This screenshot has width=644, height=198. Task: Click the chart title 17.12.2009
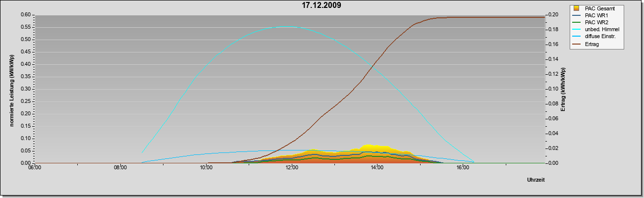[321, 5]
